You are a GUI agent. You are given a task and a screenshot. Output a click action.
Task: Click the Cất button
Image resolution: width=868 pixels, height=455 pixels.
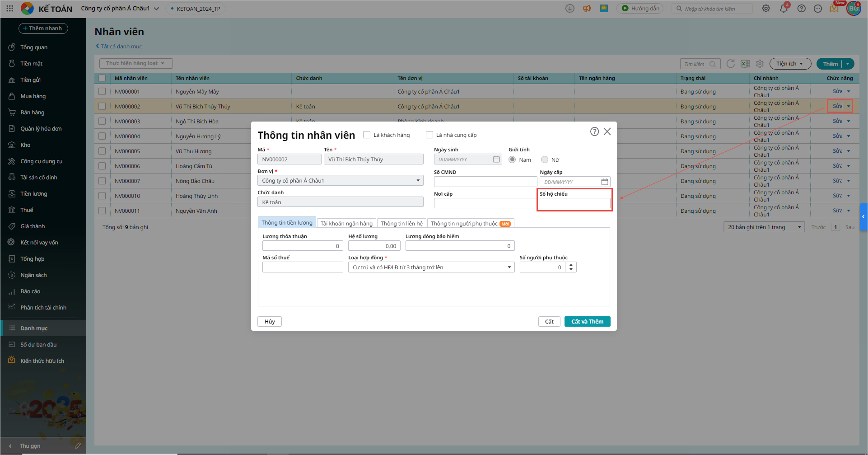coord(549,321)
